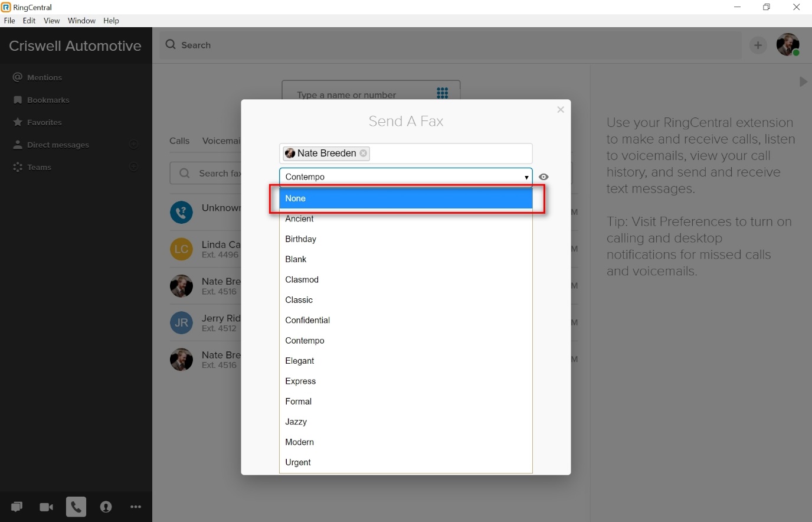Viewport: 812px width, 522px height.
Task: Open the user profile avatar in header
Action: click(788, 45)
